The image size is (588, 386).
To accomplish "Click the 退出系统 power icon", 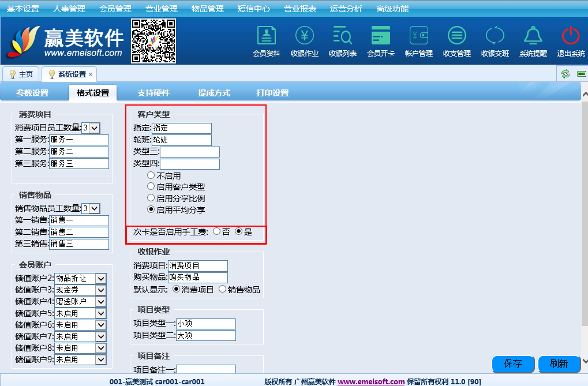I will coord(571,36).
